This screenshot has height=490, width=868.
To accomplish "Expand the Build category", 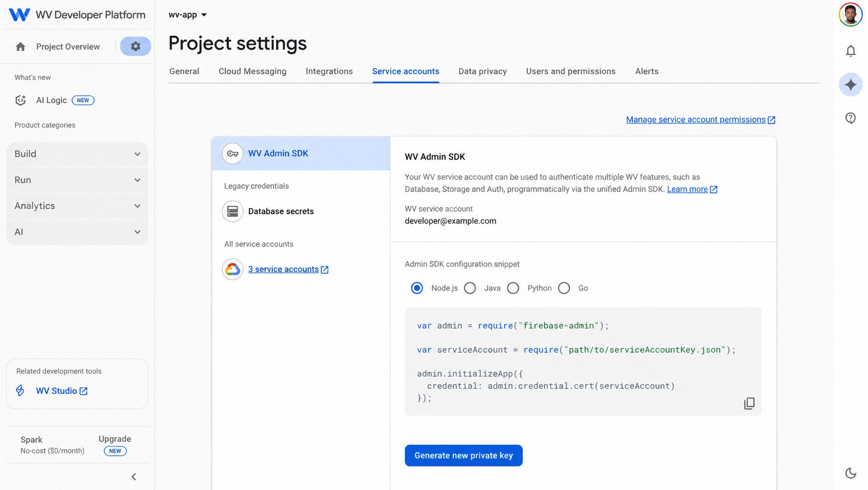I will pyautogui.click(x=77, y=154).
